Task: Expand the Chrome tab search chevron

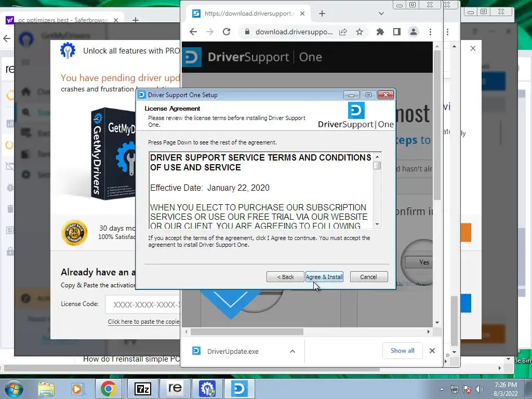Action: pyautogui.click(x=381, y=14)
